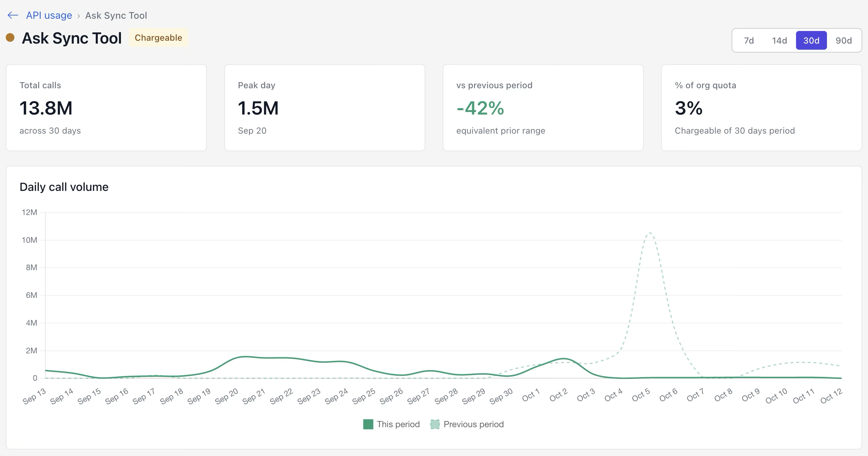
Task: Click the -42% vs previous period value
Action: (480, 108)
